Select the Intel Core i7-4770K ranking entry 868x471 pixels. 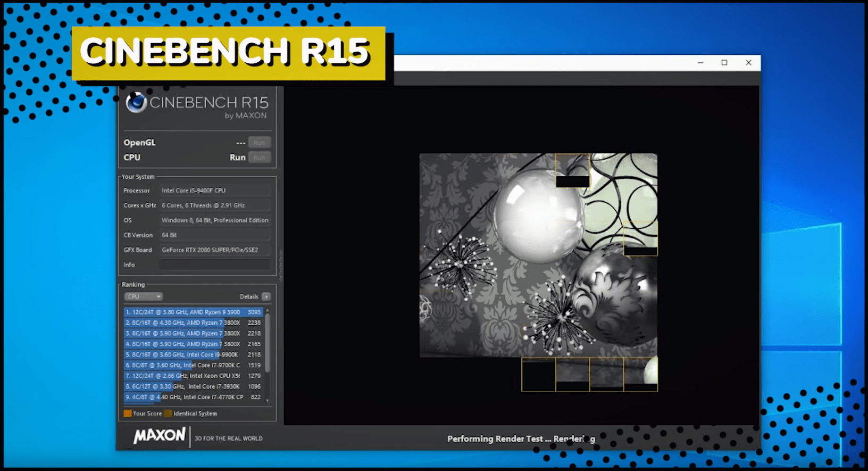click(194, 398)
